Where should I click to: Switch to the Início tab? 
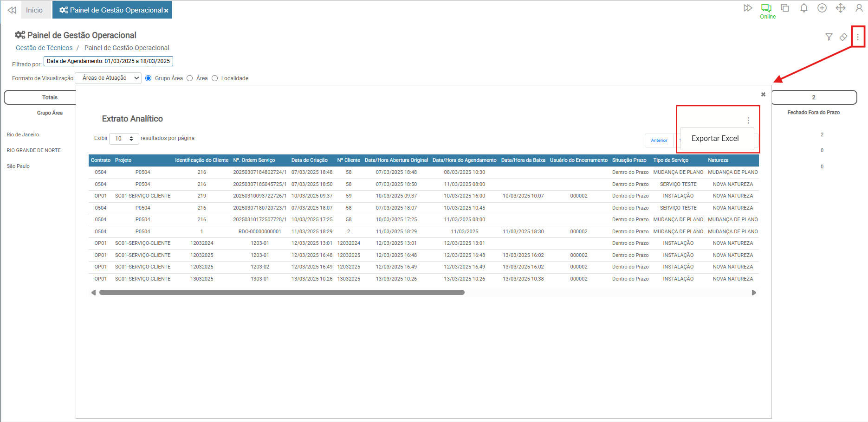[34, 10]
